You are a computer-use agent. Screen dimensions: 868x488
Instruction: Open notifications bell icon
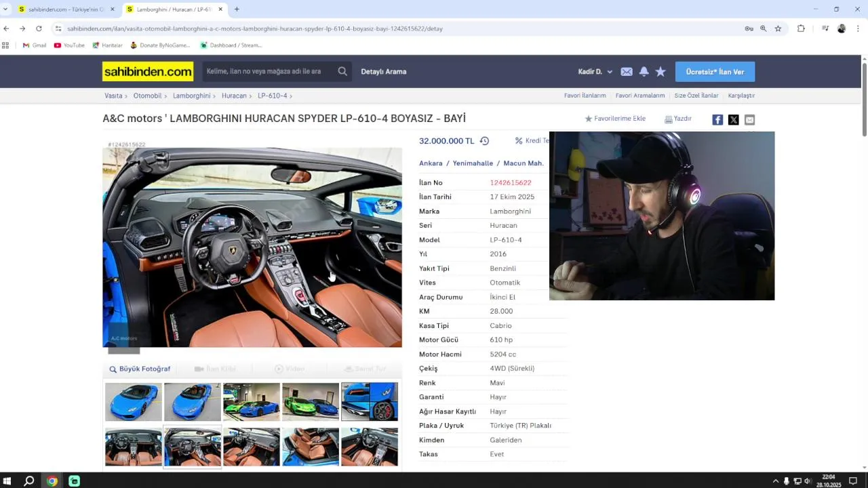tap(644, 71)
